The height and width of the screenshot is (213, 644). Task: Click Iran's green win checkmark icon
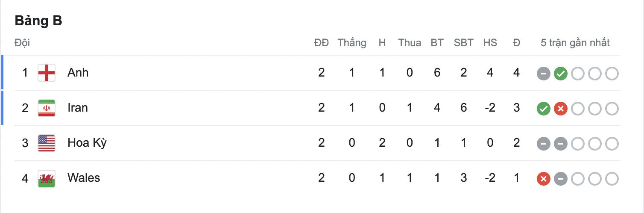[x=543, y=109]
